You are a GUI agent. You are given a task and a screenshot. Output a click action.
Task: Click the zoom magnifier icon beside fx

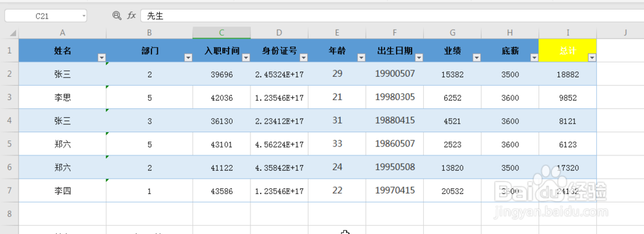click(x=117, y=15)
